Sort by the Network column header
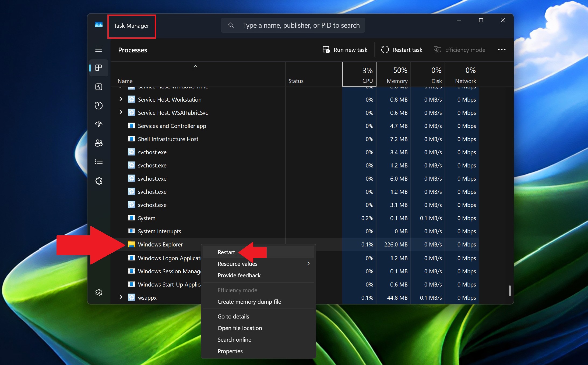The image size is (588, 365). coord(462,74)
